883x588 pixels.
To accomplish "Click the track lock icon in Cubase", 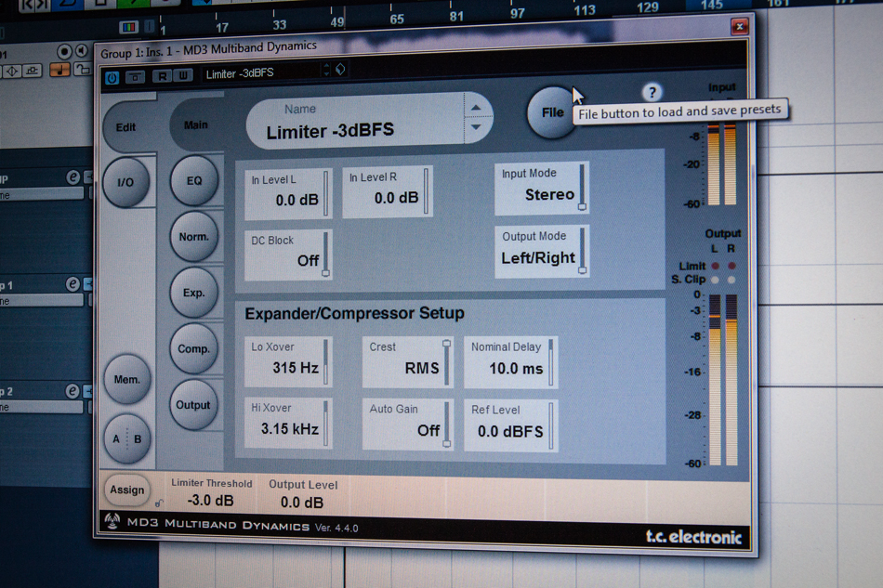I will [x=83, y=70].
